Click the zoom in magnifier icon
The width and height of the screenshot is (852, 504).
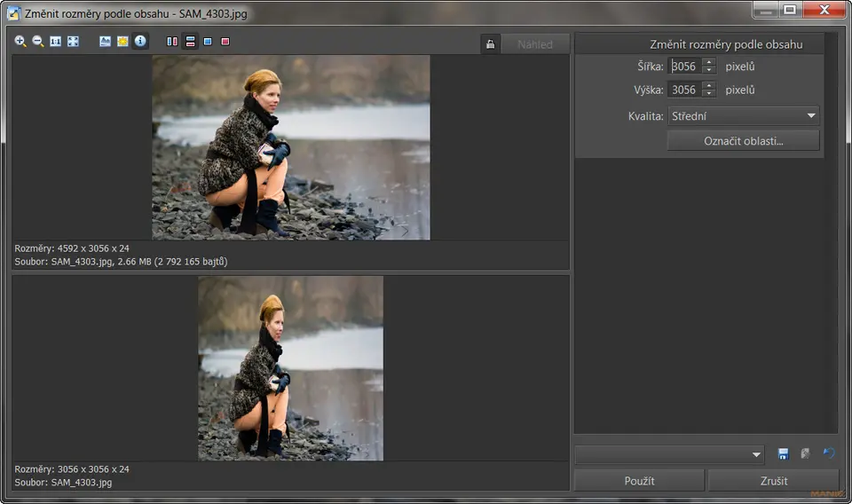(x=20, y=42)
